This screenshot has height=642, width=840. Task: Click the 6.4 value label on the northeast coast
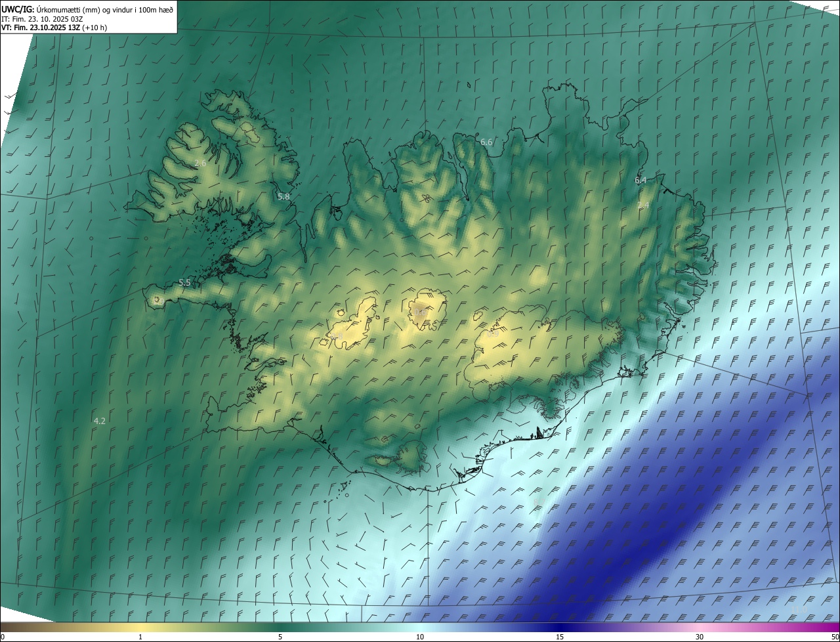click(640, 180)
